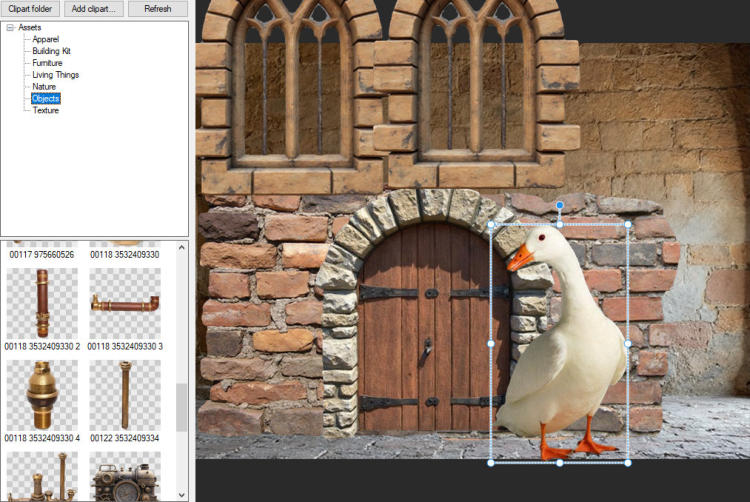Image resolution: width=750 pixels, height=502 pixels.
Task: Open the Nature category
Action: point(44,87)
